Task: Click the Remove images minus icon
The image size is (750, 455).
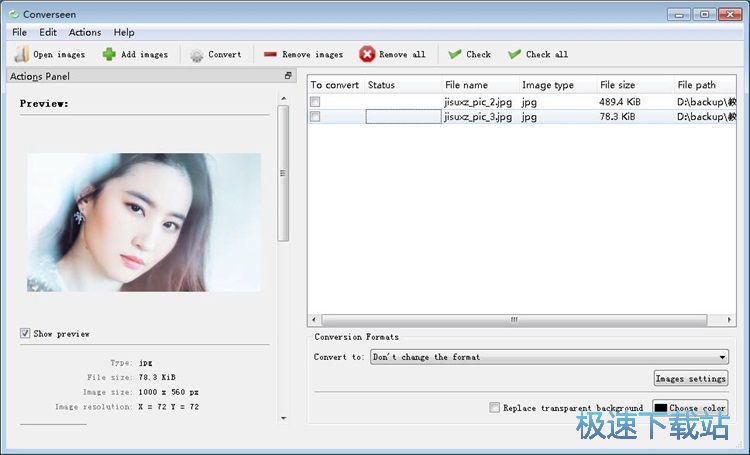Action: point(270,55)
